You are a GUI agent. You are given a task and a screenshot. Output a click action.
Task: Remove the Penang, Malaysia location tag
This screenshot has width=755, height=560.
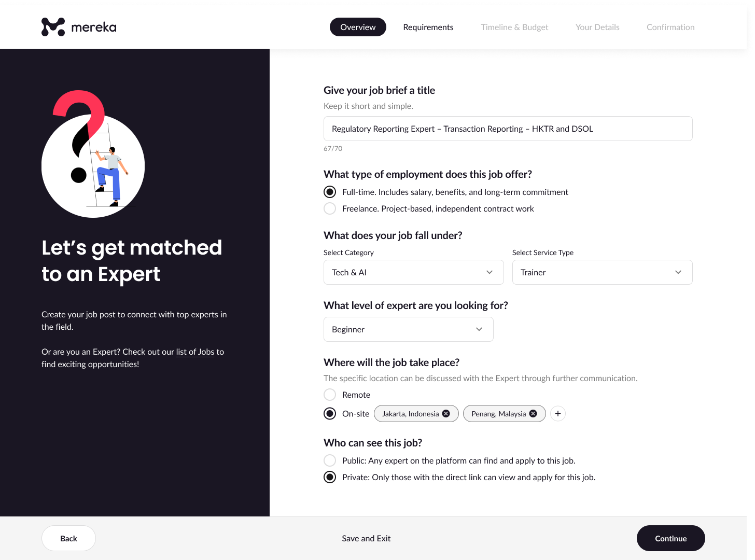[533, 414]
